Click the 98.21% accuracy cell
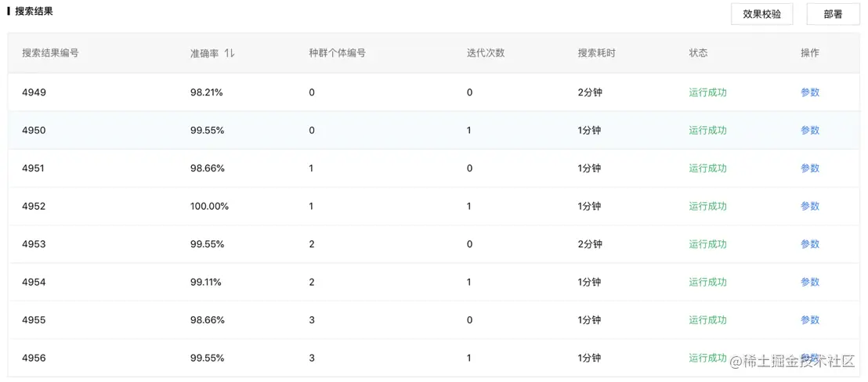The height and width of the screenshot is (382, 868). [206, 92]
